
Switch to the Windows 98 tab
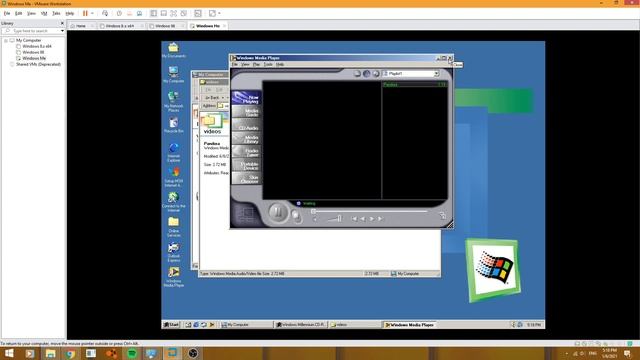(165, 26)
